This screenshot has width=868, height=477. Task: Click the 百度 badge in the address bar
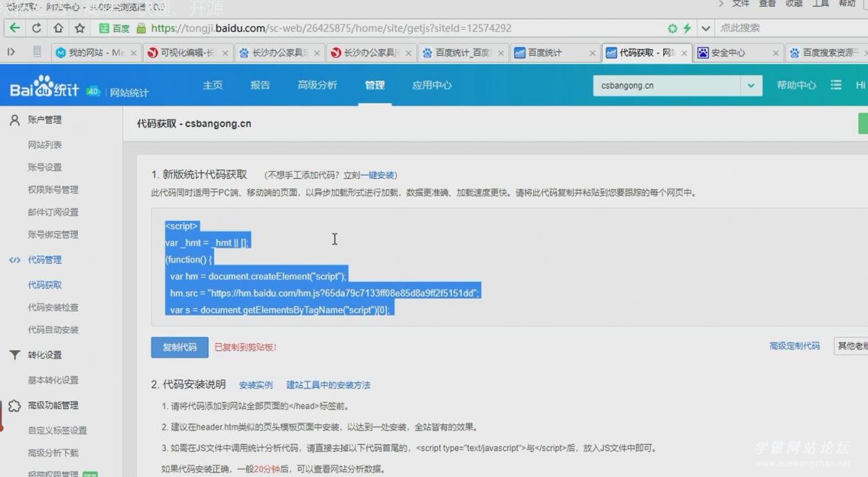[112, 28]
